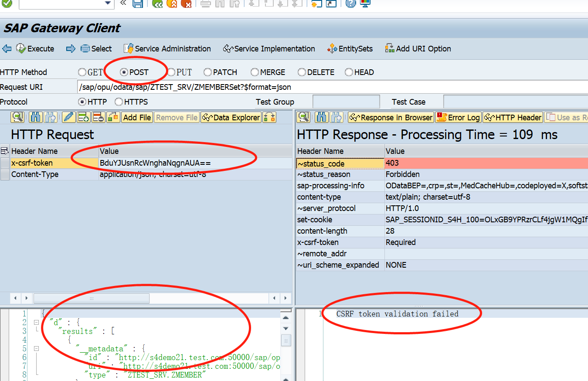
Task: Click the binoculars Find icon in response toolbar
Action: 321,117
